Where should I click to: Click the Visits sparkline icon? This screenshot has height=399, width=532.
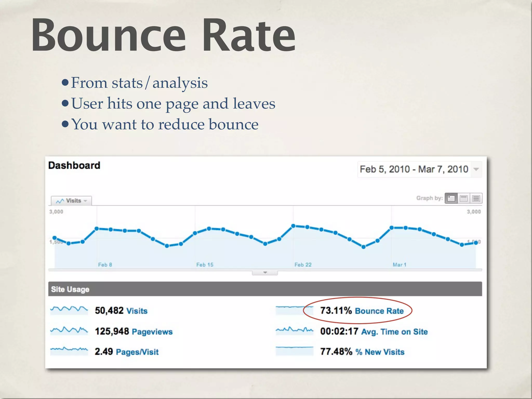tap(69, 310)
